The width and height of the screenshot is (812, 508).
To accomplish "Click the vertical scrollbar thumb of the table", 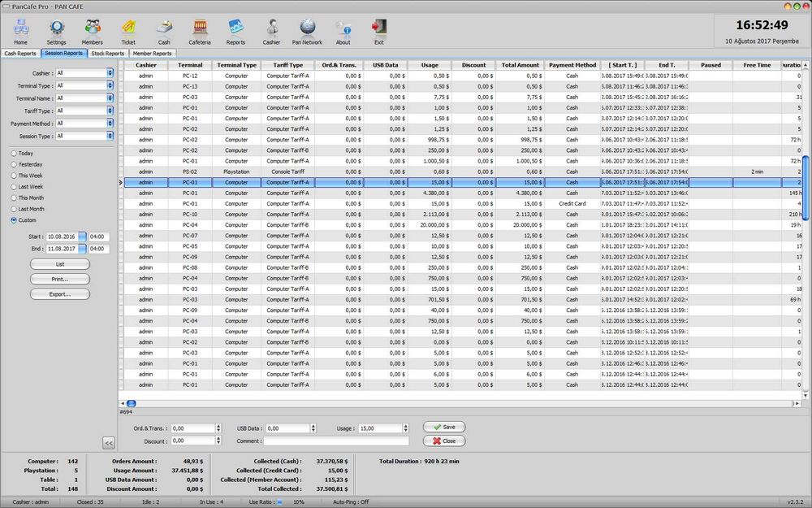I will point(806,189).
